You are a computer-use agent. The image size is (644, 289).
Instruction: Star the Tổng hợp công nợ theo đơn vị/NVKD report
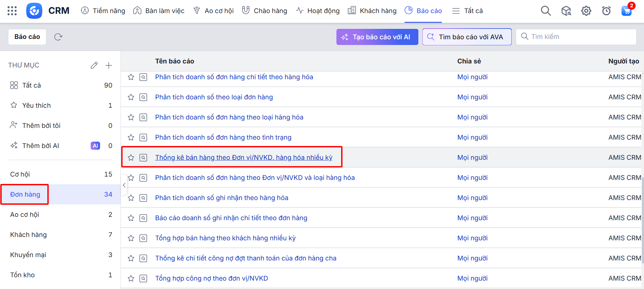pyautogui.click(x=131, y=279)
